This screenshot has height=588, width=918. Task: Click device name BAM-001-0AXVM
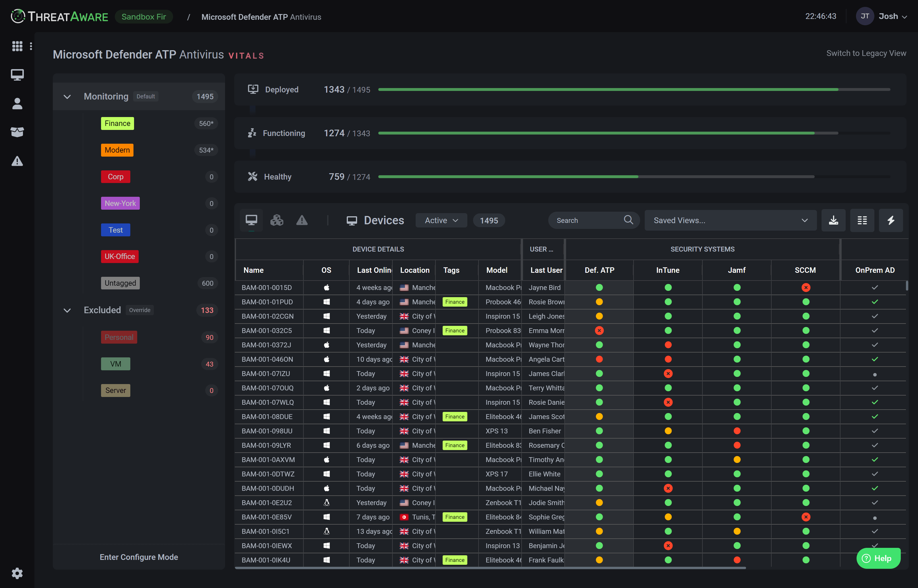[268, 460]
